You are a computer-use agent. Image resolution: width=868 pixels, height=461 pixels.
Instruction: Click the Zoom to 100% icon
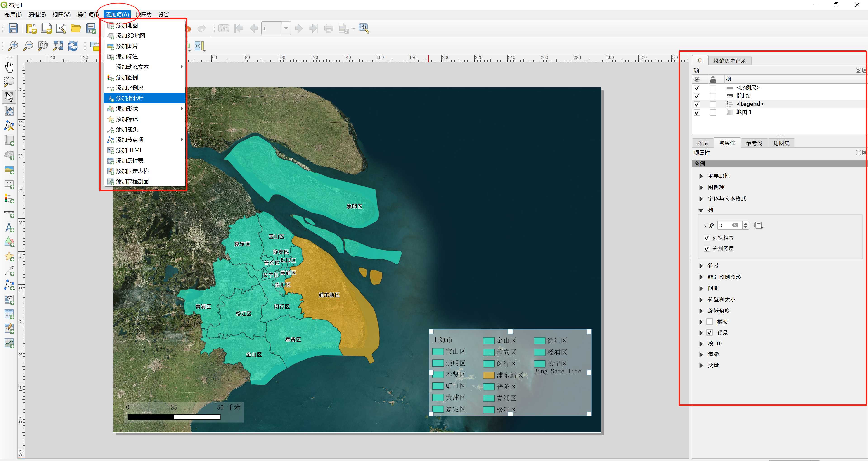click(x=43, y=46)
